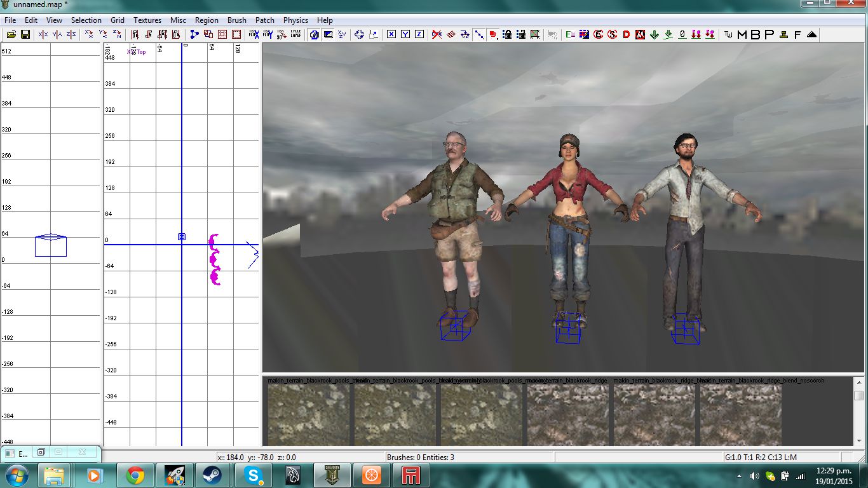Click the large P toolbar button
Viewport: 868px width, 488px height.
tap(770, 34)
